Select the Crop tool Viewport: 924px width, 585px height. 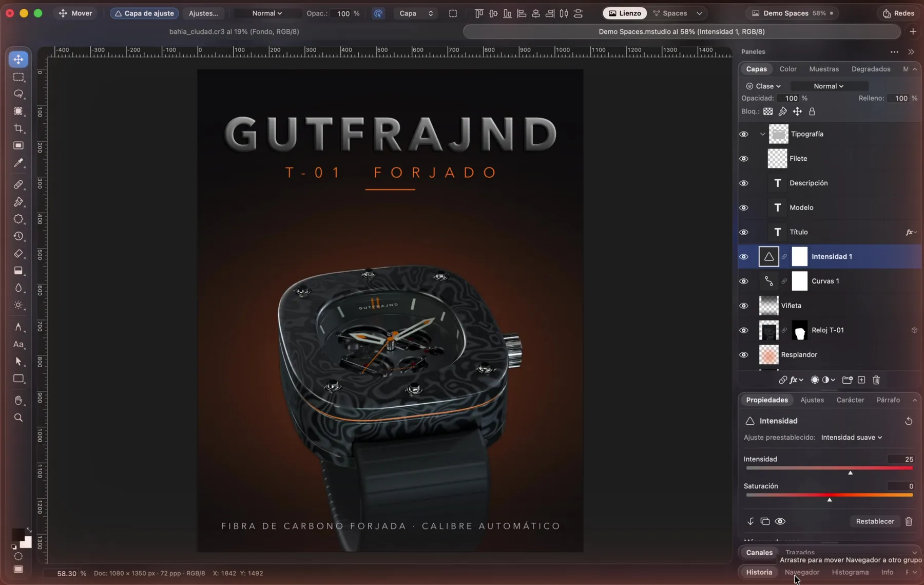pyautogui.click(x=18, y=128)
